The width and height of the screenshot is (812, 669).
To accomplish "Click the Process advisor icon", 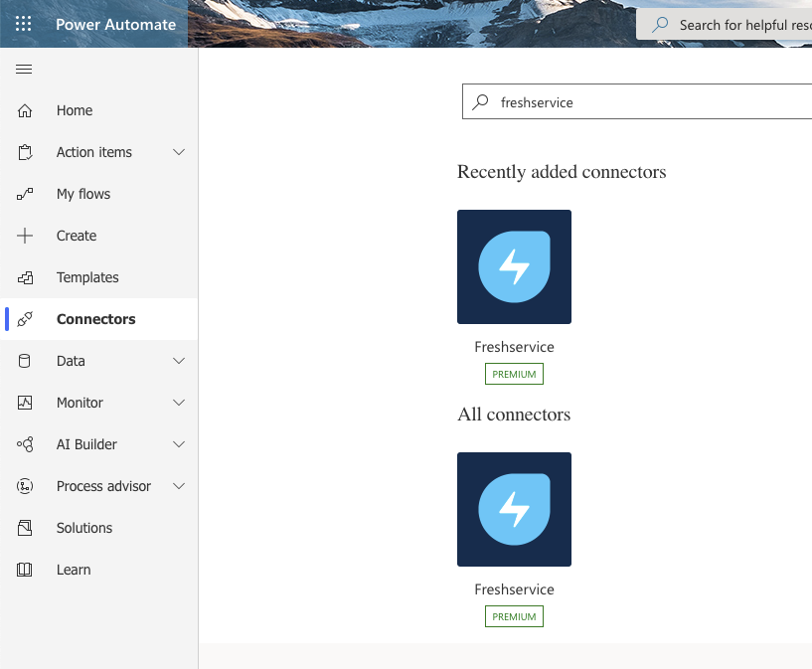I will [x=24, y=486].
